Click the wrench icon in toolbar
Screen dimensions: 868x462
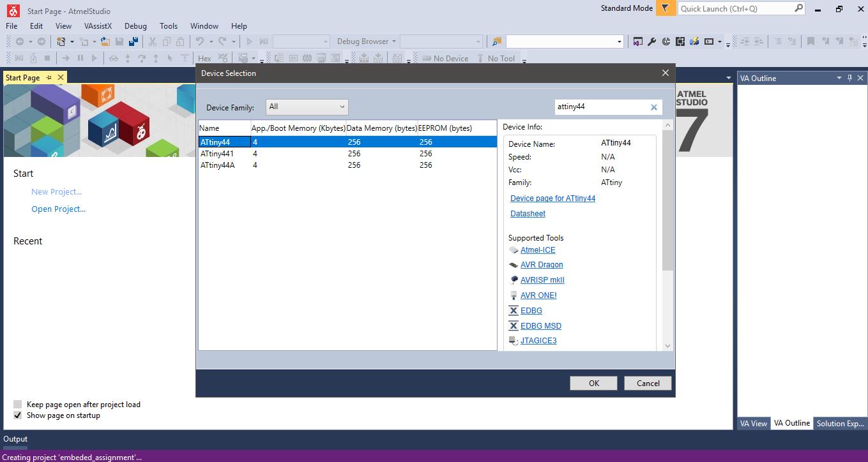click(651, 41)
